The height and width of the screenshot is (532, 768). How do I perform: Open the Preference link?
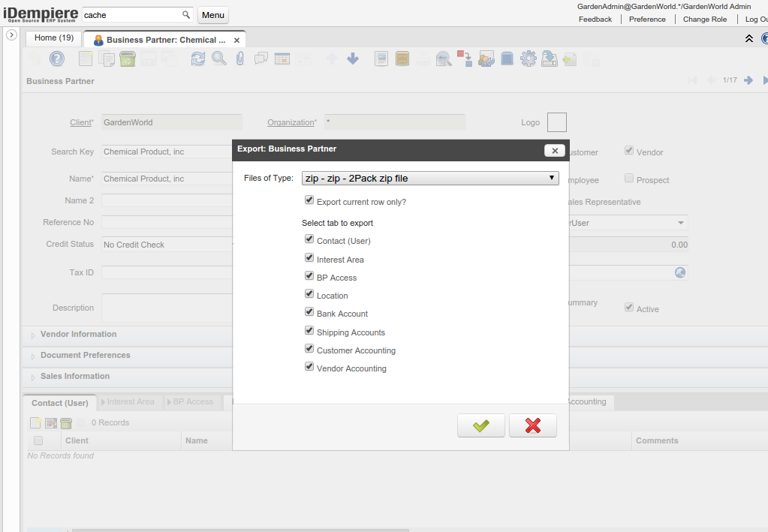(647, 19)
